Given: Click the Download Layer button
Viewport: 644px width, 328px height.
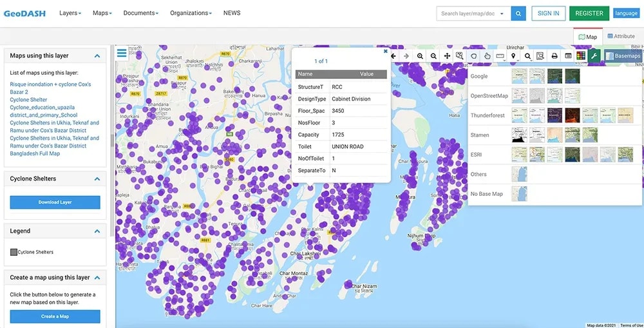Looking at the screenshot, I should tap(55, 202).
